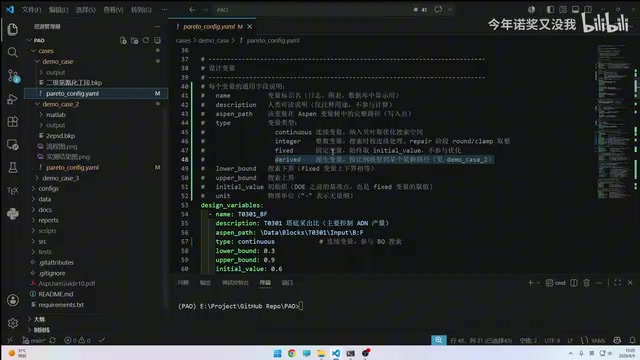The height and width of the screenshot is (360, 640).
Task: Open the Python extension view
Action: (13, 213)
